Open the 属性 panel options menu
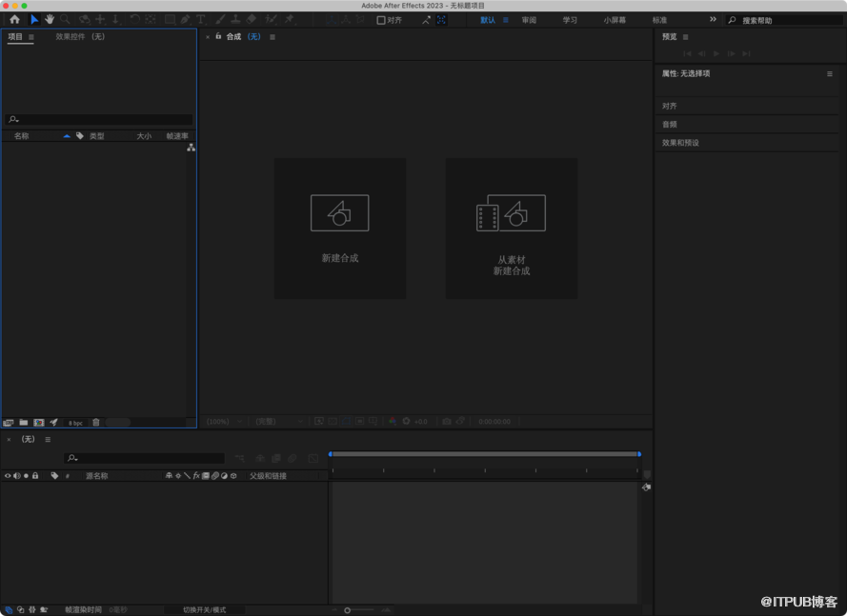This screenshot has width=847, height=616. [x=829, y=73]
